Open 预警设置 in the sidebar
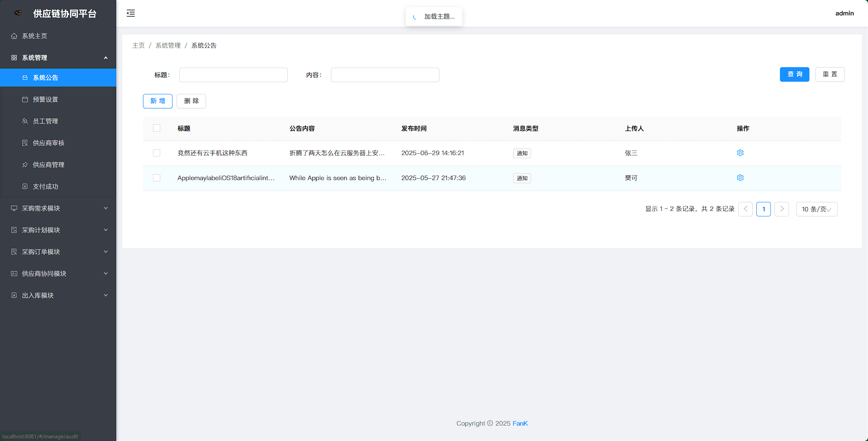 [x=45, y=99]
